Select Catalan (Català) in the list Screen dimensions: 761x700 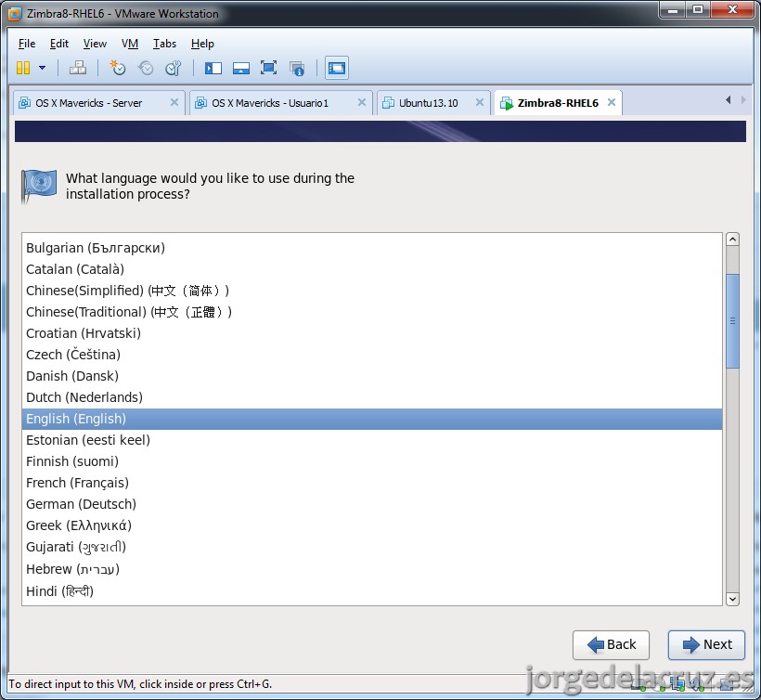372,269
